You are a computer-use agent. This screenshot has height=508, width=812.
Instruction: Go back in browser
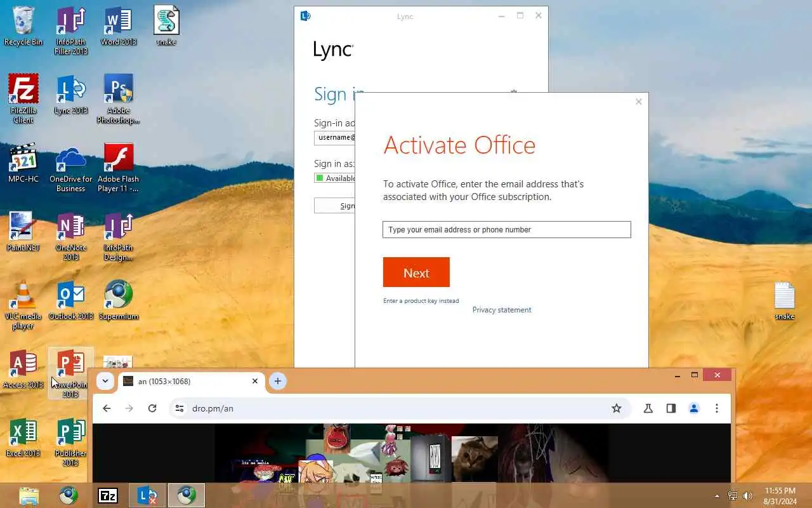pyautogui.click(x=107, y=408)
